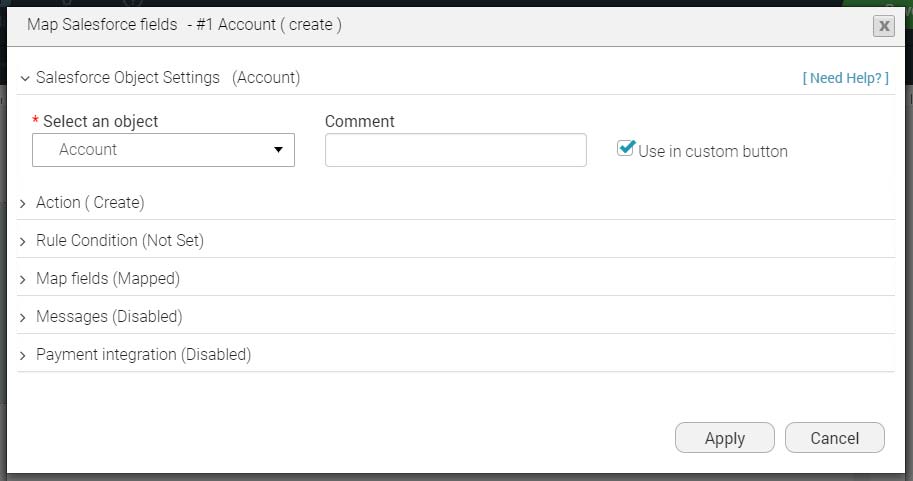Click chevron arrow beside Payment integration
This screenshot has width=913, height=481.
(23, 355)
